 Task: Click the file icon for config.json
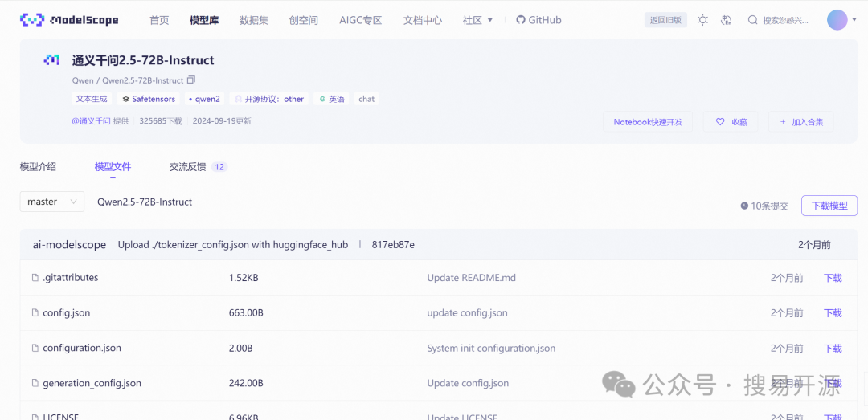[x=35, y=312]
